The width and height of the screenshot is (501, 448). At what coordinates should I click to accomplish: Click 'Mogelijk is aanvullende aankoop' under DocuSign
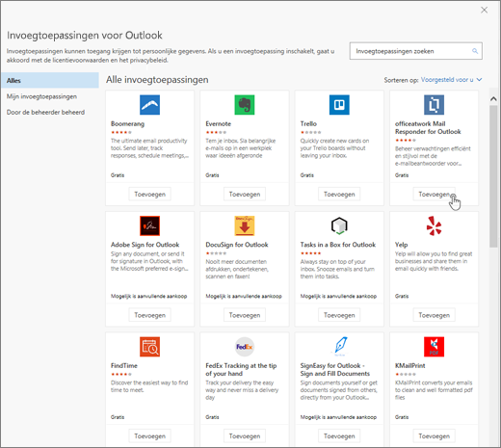click(244, 296)
